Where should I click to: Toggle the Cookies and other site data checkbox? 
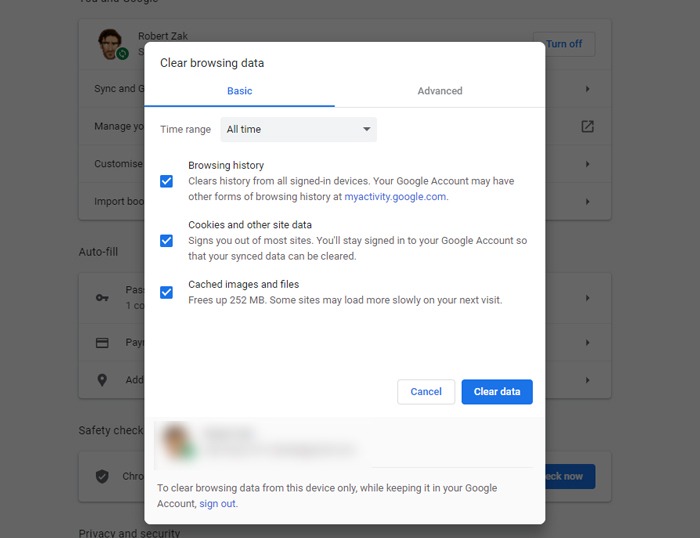coord(166,240)
